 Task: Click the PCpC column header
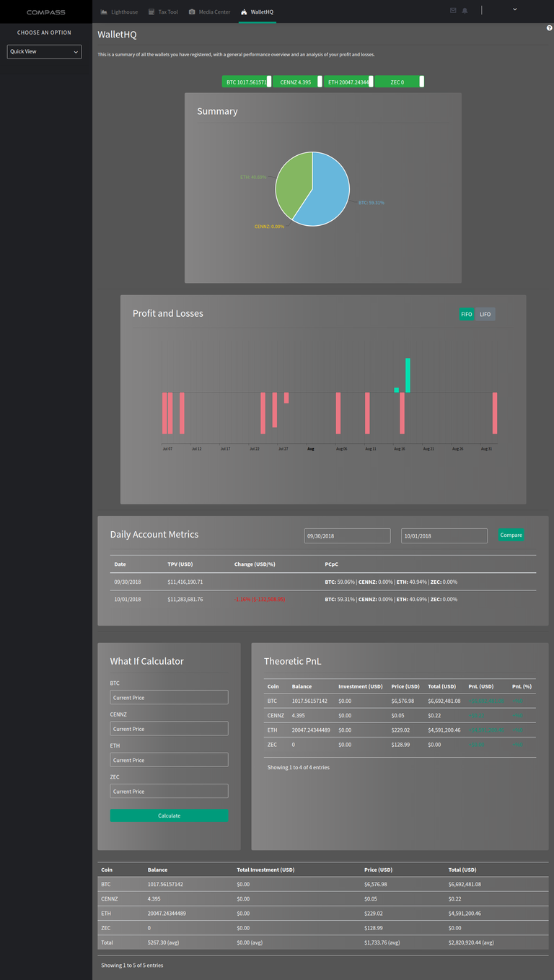pyautogui.click(x=333, y=564)
